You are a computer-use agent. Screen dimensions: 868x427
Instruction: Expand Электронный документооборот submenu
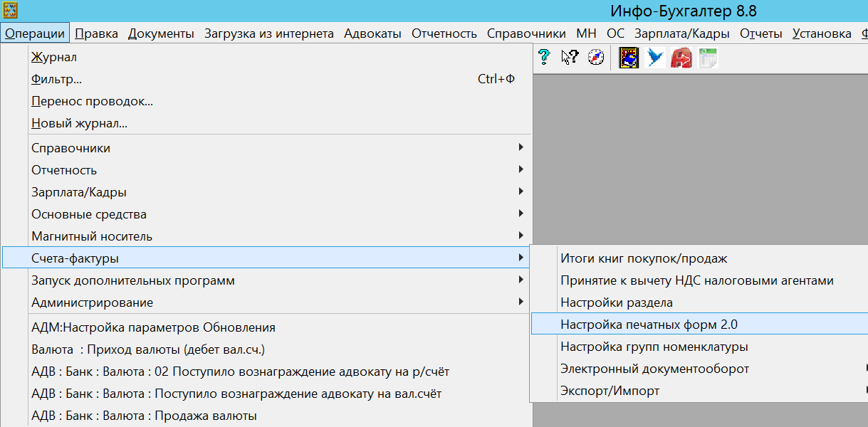(x=700, y=369)
